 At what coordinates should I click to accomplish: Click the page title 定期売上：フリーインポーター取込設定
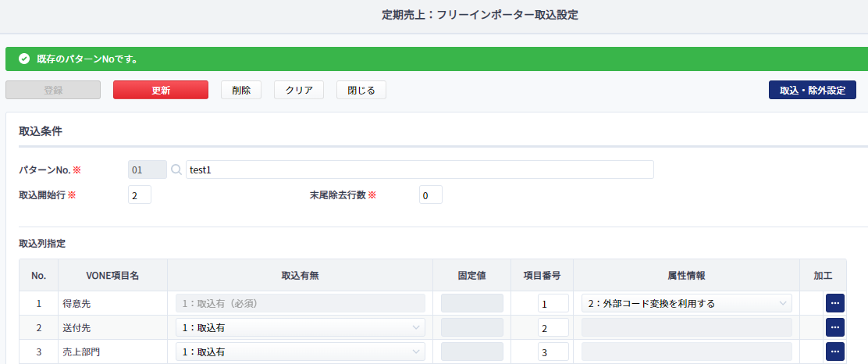pyautogui.click(x=480, y=15)
